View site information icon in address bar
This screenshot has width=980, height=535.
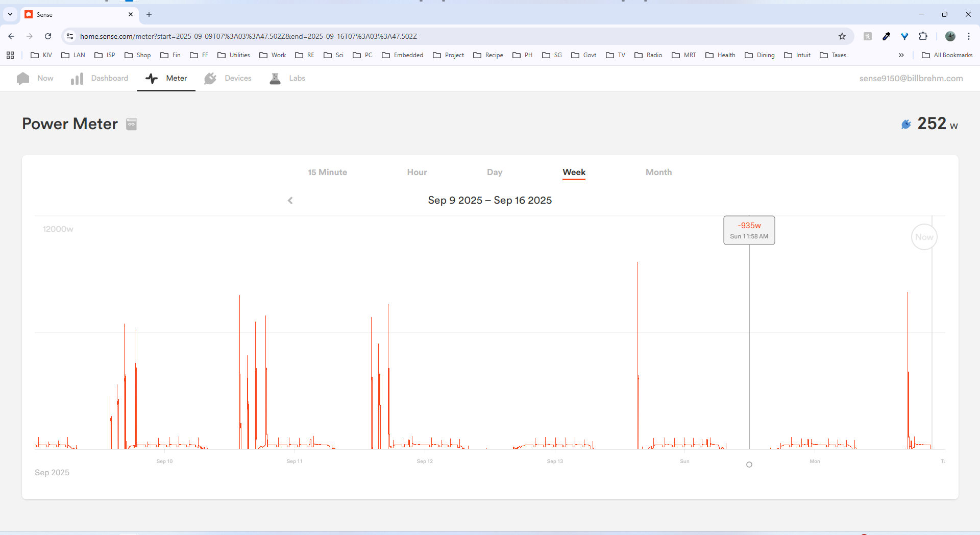click(70, 36)
